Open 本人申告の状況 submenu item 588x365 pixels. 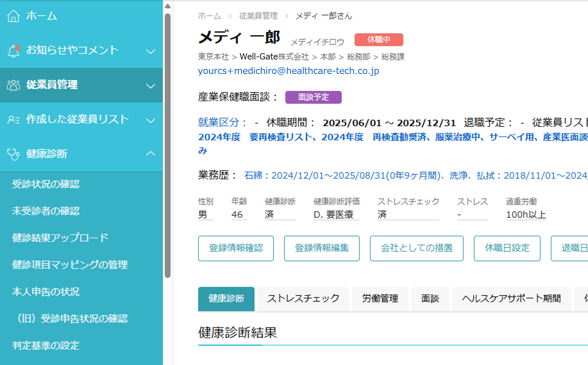click(46, 292)
